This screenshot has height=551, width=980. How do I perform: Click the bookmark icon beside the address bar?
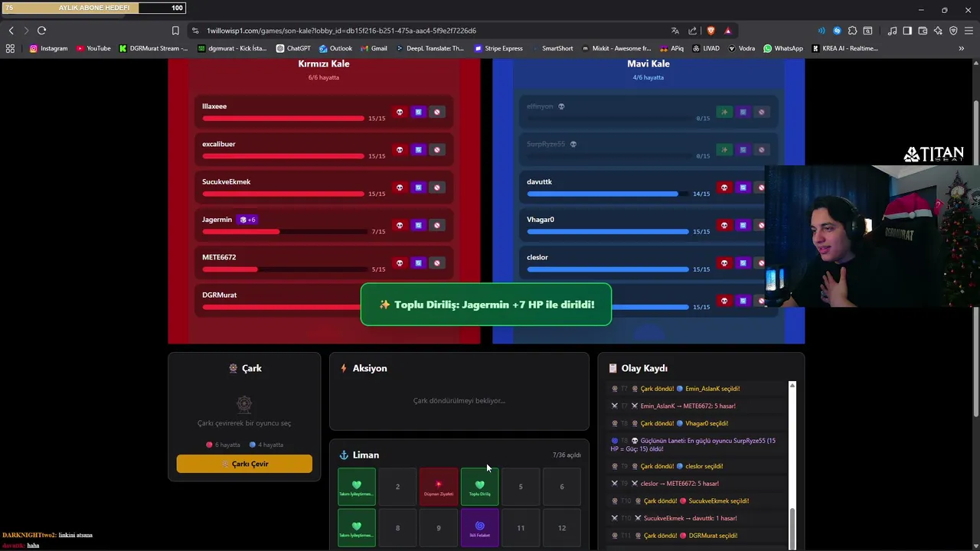coord(175,31)
